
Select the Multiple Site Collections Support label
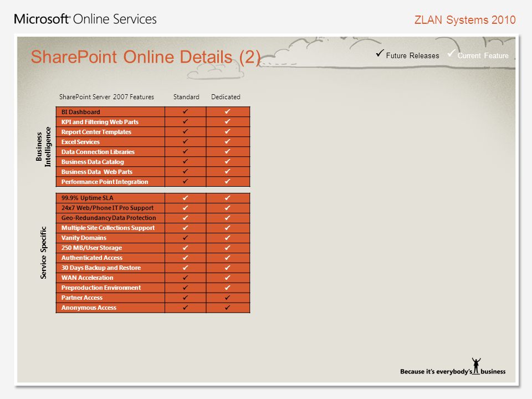tap(108, 228)
